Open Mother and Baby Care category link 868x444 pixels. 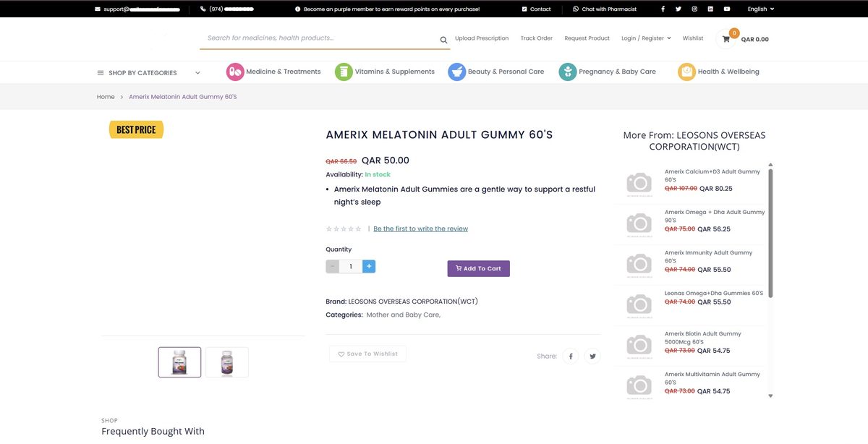point(404,315)
